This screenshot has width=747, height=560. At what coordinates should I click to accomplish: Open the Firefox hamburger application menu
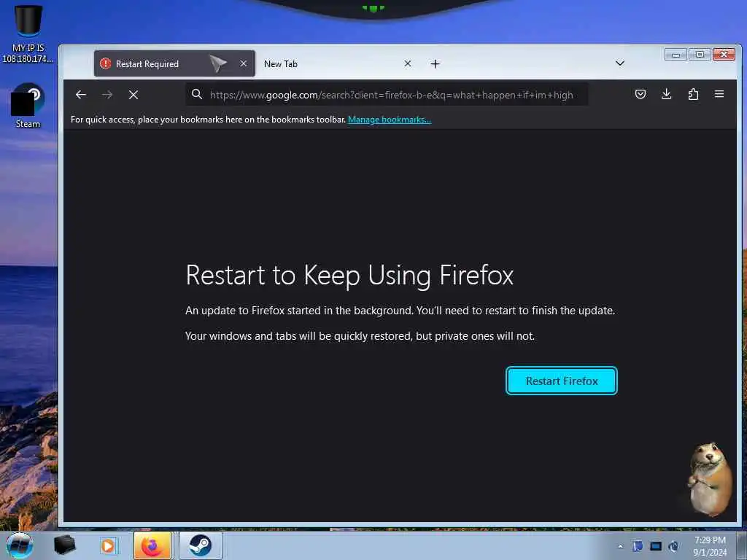pyautogui.click(x=719, y=94)
